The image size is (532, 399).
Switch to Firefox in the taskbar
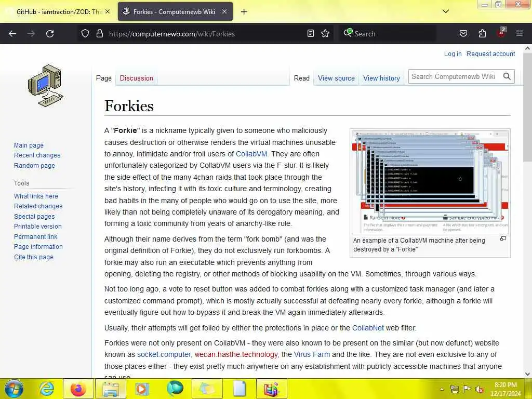click(78, 389)
